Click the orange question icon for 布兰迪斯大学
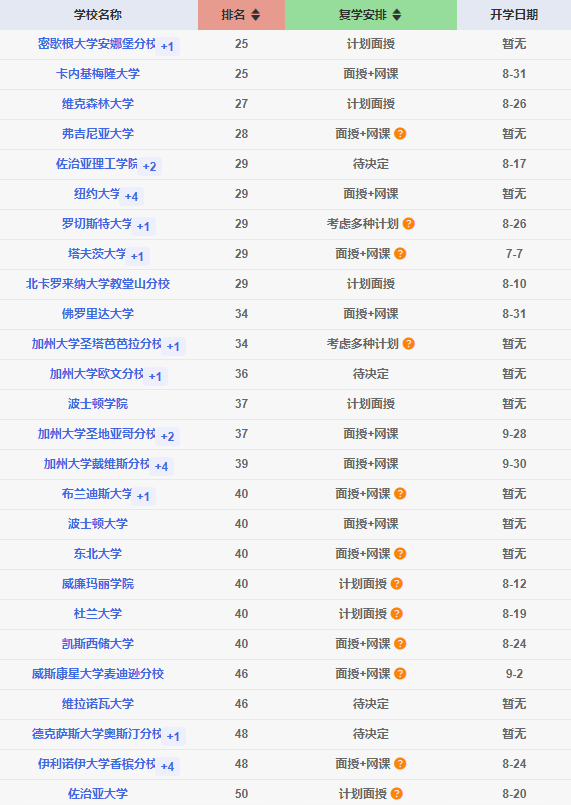571x805 pixels. (400, 493)
